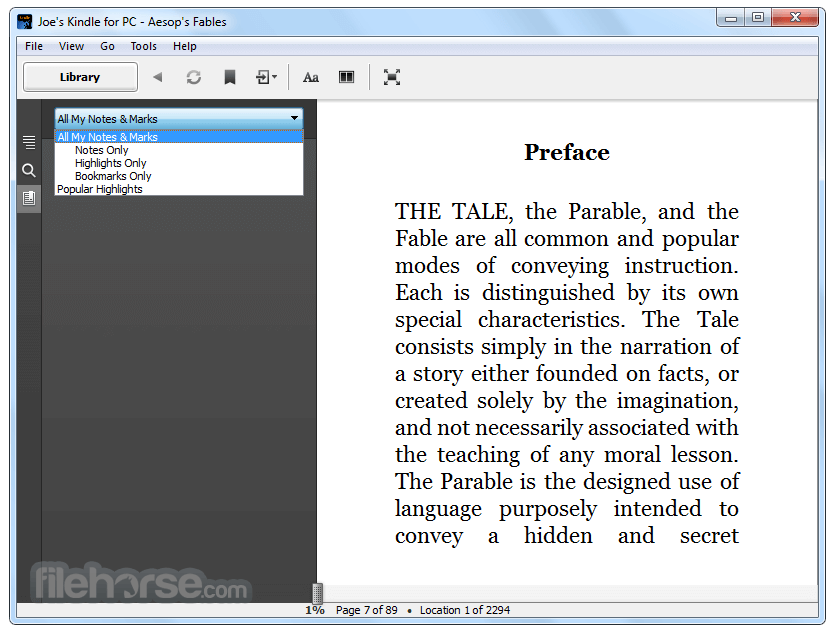The image size is (836, 634).
Task: Toggle the column view icon
Action: (347, 77)
